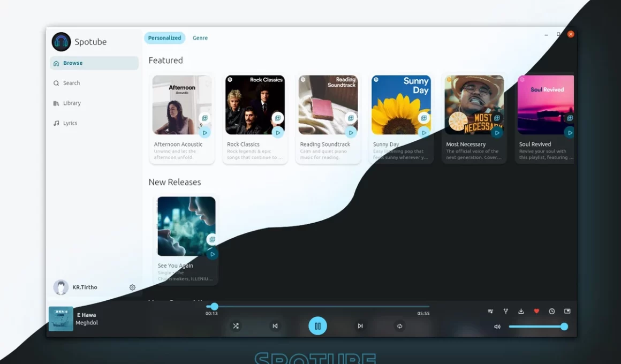Click the add icon on See You Again card
Screen dimensions: 621x364
point(213,240)
